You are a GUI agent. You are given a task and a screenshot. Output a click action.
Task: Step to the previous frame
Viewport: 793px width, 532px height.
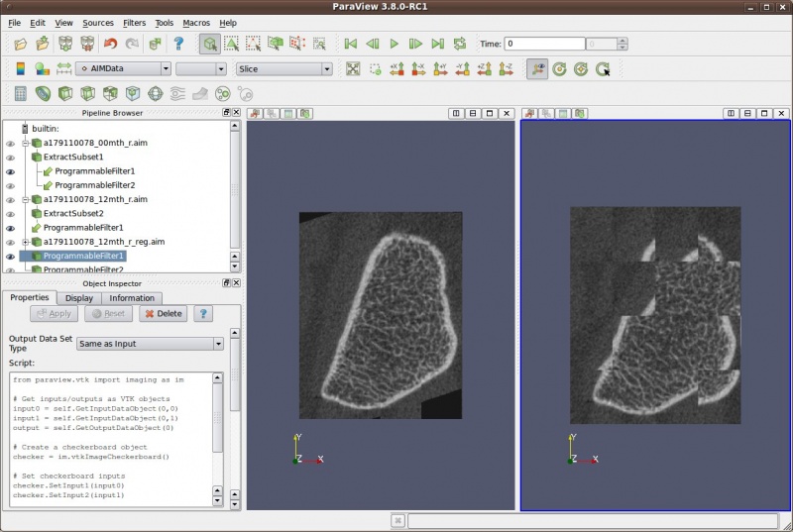coord(373,44)
